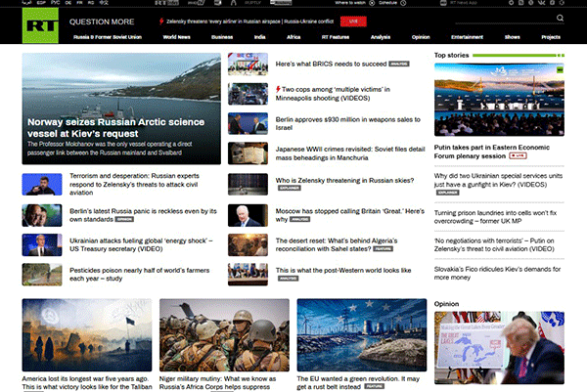The width and height of the screenshot is (587, 392).
Task: Click Berlin weapons sales handshake thumbnail
Action: click(248, 123)
